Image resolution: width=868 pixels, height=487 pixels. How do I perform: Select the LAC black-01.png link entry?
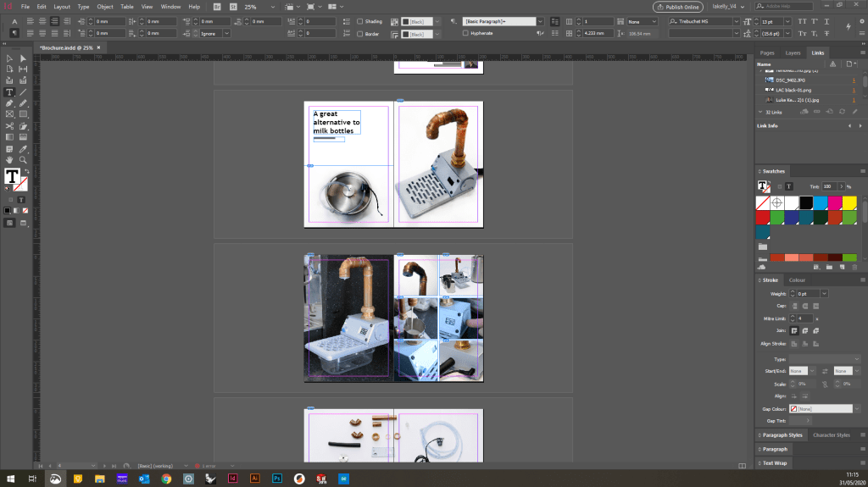(794, 89)
